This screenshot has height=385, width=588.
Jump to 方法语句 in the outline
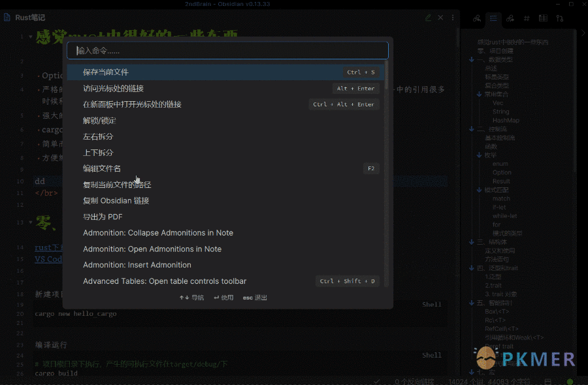click(497, 259)
